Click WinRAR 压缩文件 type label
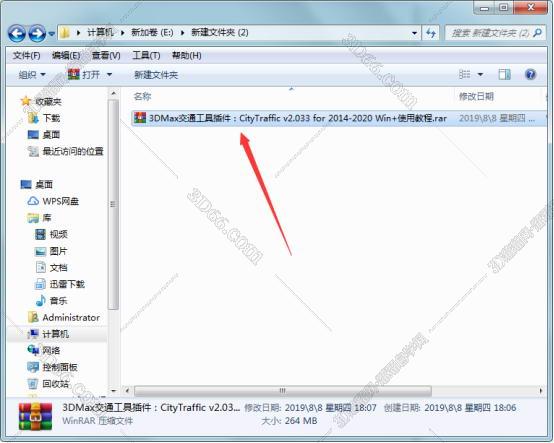This screenshot has width=554, height=443. [98, 421]
